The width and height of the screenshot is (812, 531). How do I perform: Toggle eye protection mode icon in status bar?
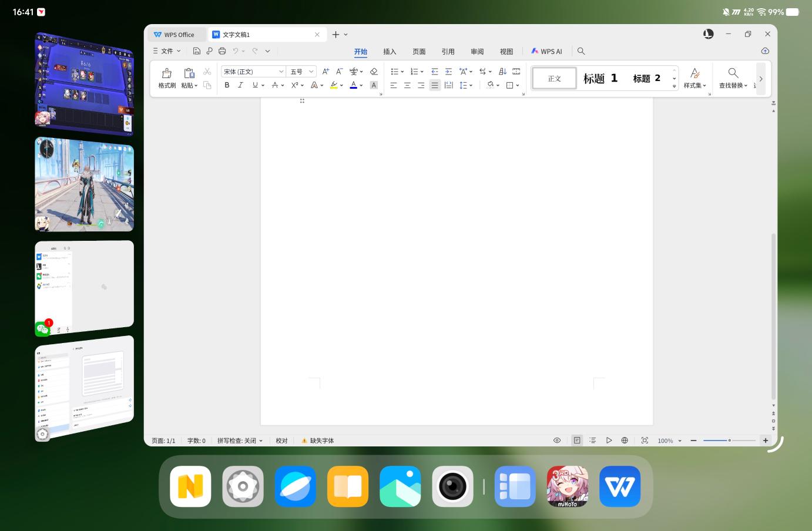click(x=557, y=440)
